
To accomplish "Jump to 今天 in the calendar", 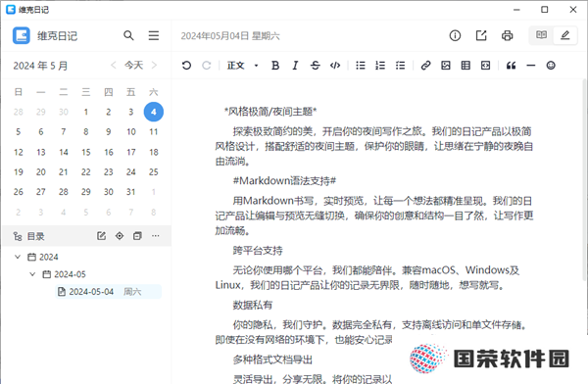I will pyautogui.click(x=134, y=66).
